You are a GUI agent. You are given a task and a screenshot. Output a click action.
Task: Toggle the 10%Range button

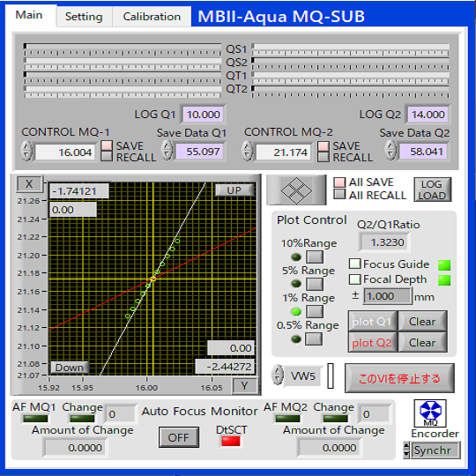point(315,257)
